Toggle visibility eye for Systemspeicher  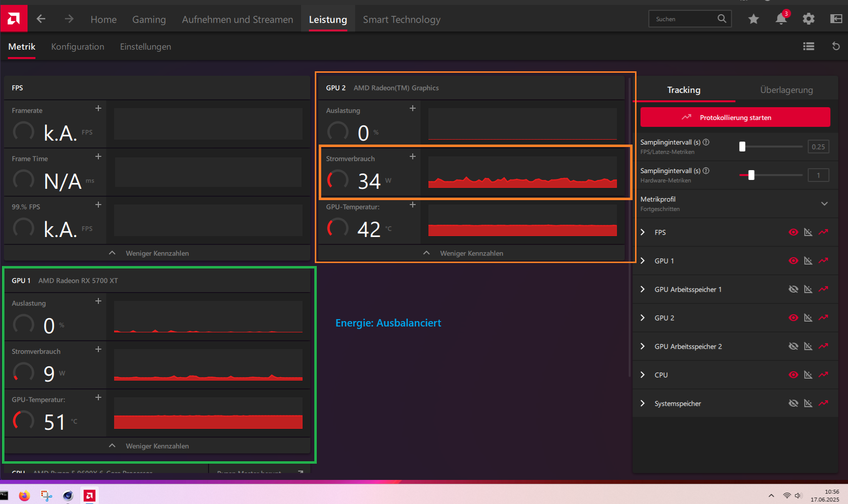[793, 403]
